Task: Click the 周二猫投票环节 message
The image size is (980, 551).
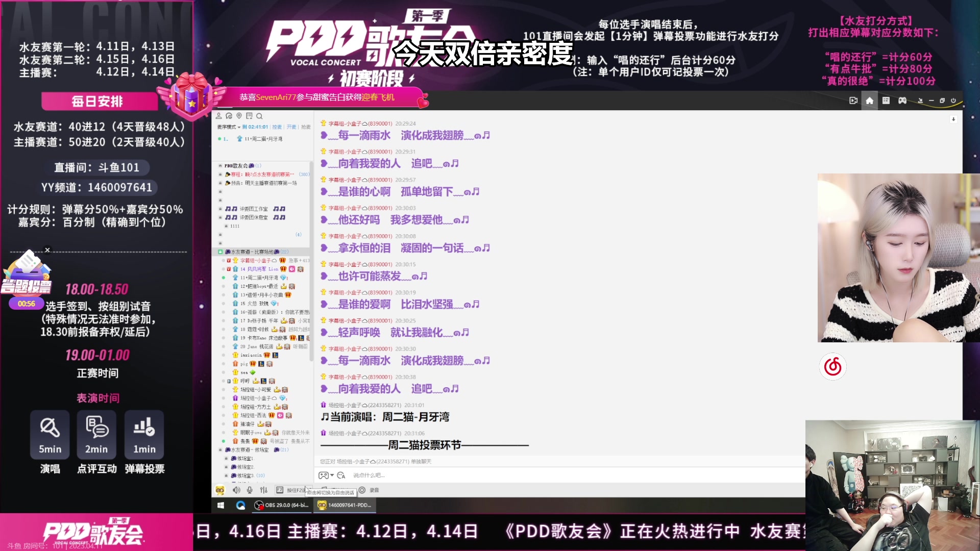Action: pyautogui.click(x=425, y=445)
